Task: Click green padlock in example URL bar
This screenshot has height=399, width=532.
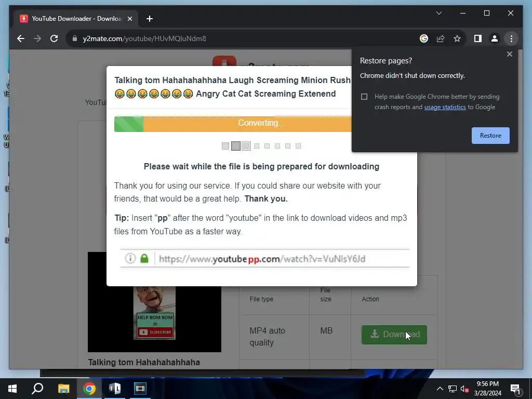Action: (144, 259)
